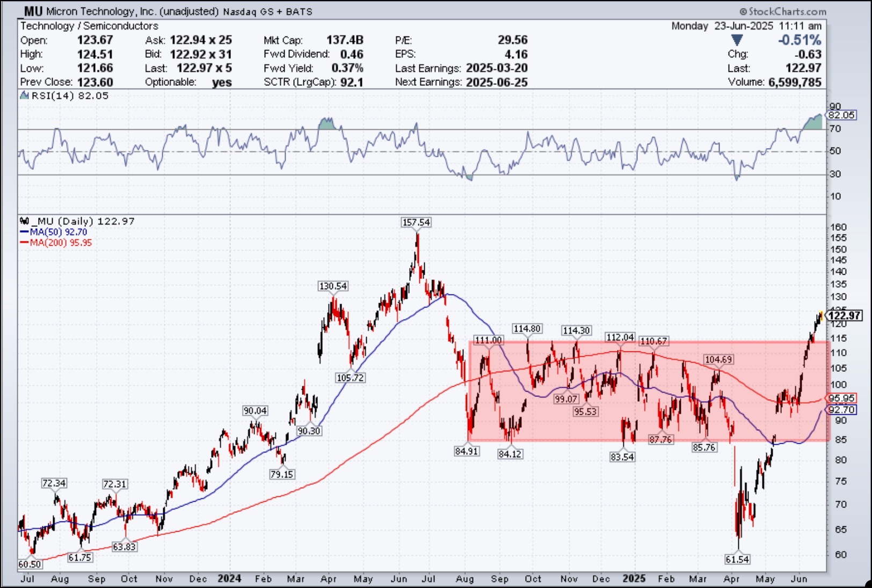This screenshot has width=872, height=588.
Task: Click the Bid quote 122.92 x 31
Action: point(201,54)
